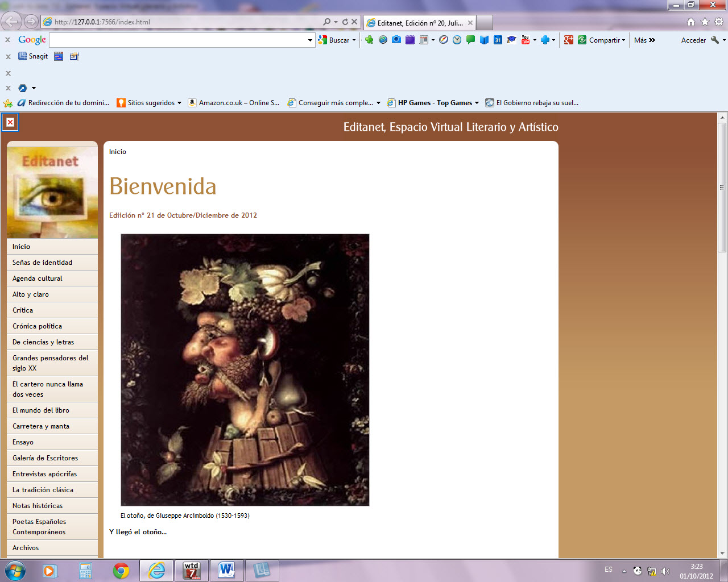Click the page vertical scrollbar thumb

coord(722,188)
